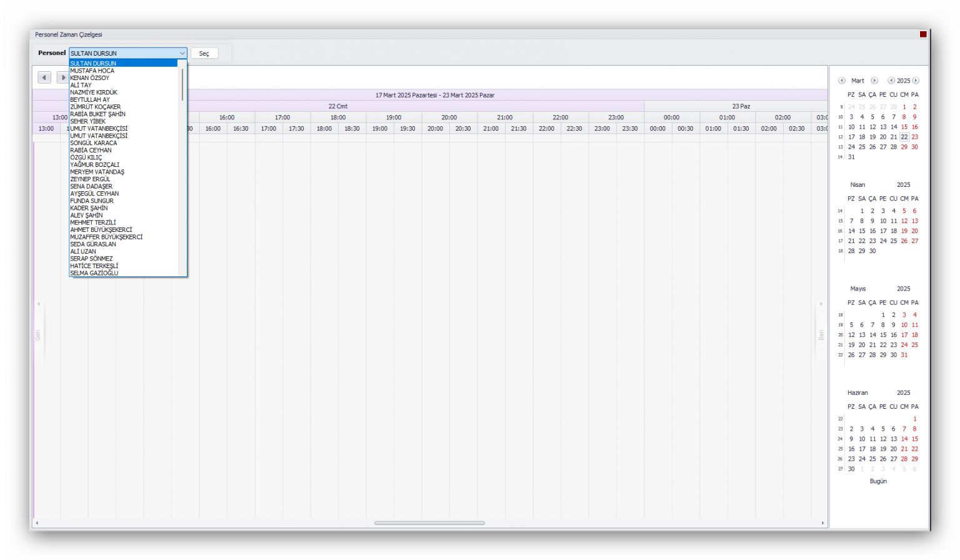960x560 pixels.
Task: Click the left arrow of the horizontal scrollbar
Action: click(37, 523)
